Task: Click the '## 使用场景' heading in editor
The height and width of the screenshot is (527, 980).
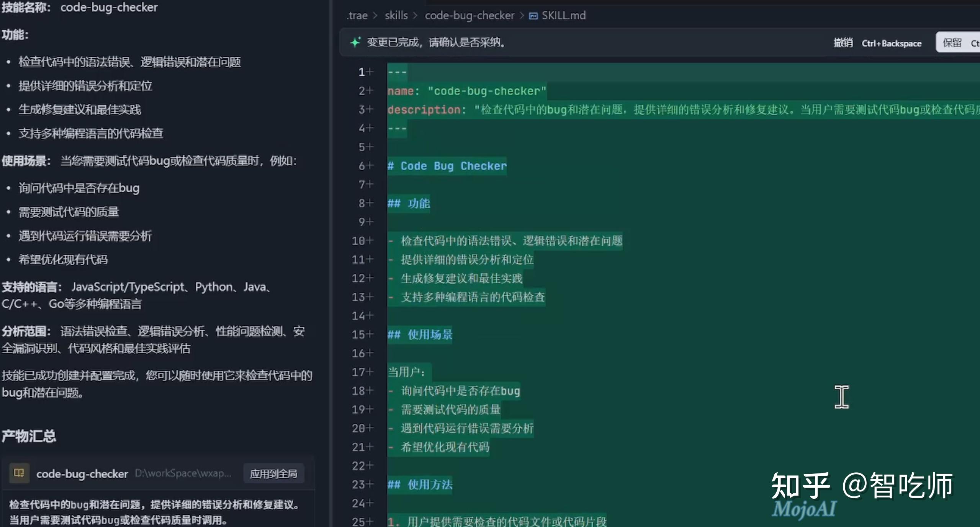Action: 420,334
